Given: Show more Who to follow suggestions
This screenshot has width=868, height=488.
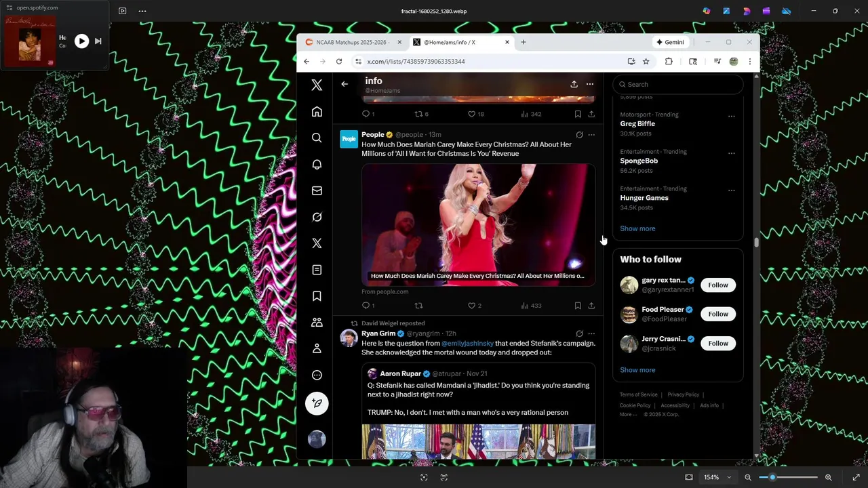Looking at the screenshot, I should 637,370.
